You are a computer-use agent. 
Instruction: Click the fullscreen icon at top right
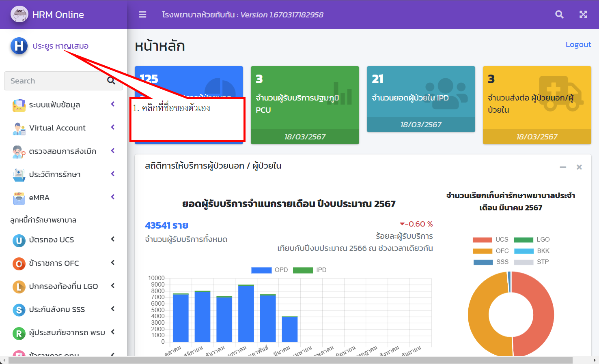tap(583, 14)
